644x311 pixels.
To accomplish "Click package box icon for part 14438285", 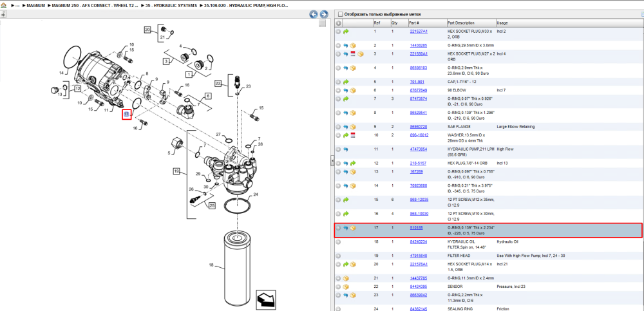I will click(353, 45).
